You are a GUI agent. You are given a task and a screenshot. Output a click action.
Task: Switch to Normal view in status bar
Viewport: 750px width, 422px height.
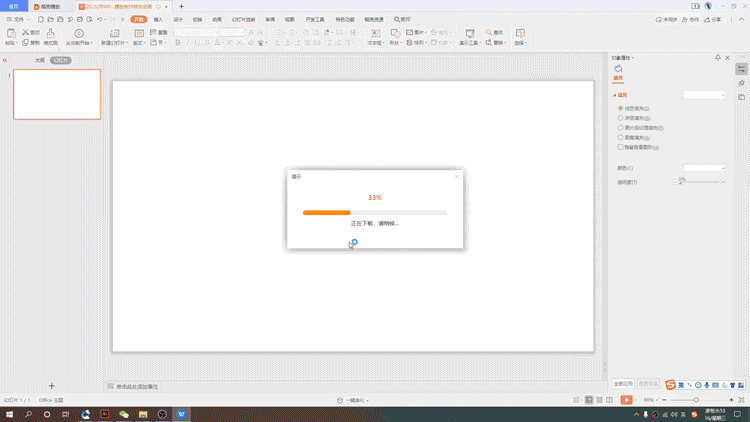(x=589, y=400)
